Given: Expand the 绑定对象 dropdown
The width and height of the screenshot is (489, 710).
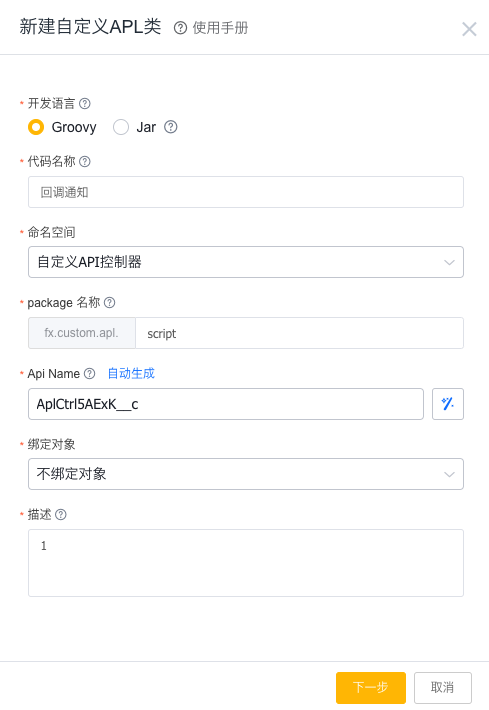Looking at the screenshot, I should (x=246, y=474).
